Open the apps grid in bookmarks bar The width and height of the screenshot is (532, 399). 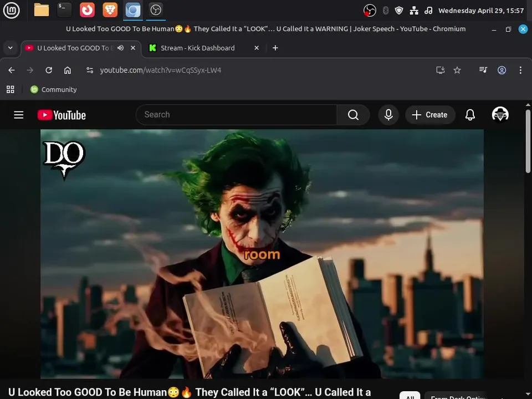pyautogui.click(x=11, y=89)
